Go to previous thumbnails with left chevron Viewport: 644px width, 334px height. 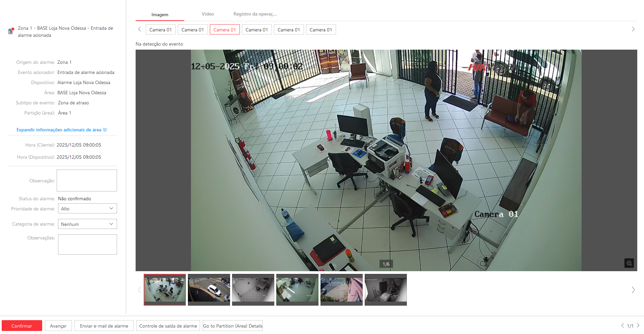coord(139,290)
